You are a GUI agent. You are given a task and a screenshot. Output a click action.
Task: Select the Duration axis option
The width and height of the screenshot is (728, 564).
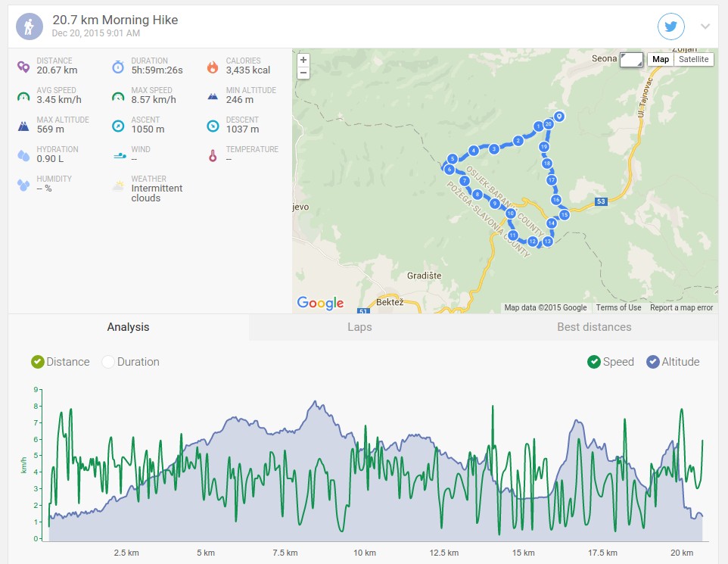point(131,362)
